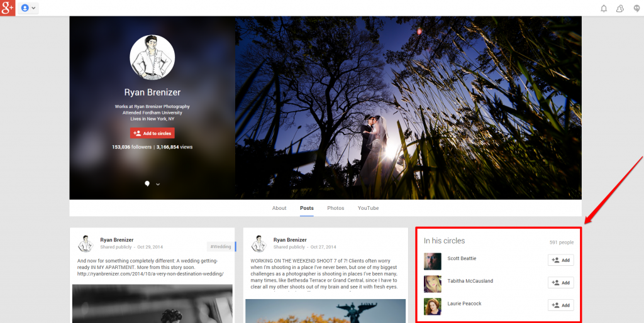Open the add people icon in top bar
Screen dimensions: 644x323
[x=619, y=8]
